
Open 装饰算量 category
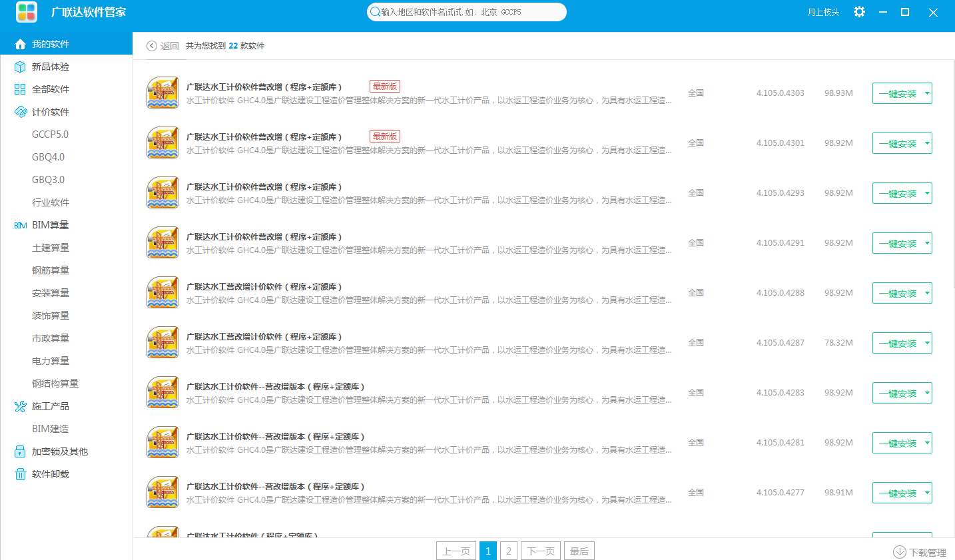(x=51, y=316)
